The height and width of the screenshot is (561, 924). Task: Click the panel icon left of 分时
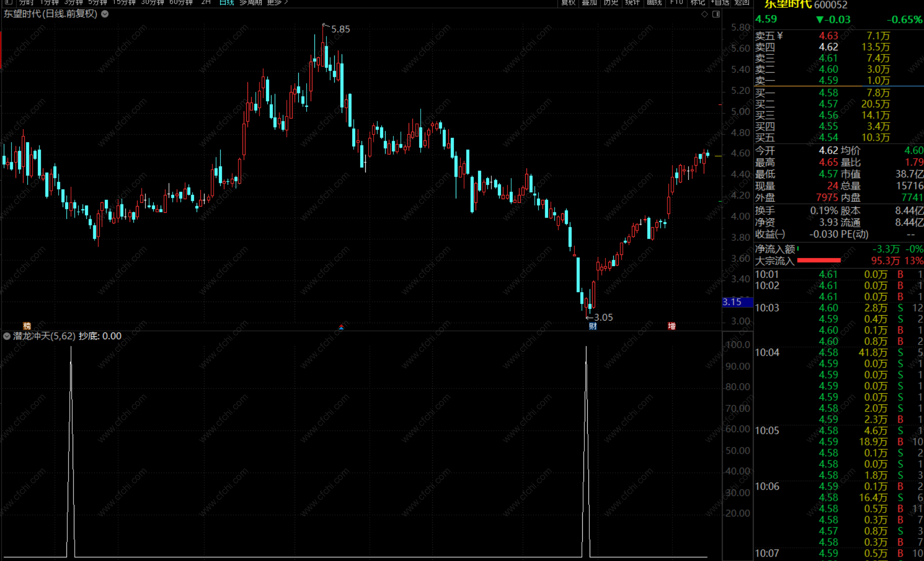click(8, 2)
